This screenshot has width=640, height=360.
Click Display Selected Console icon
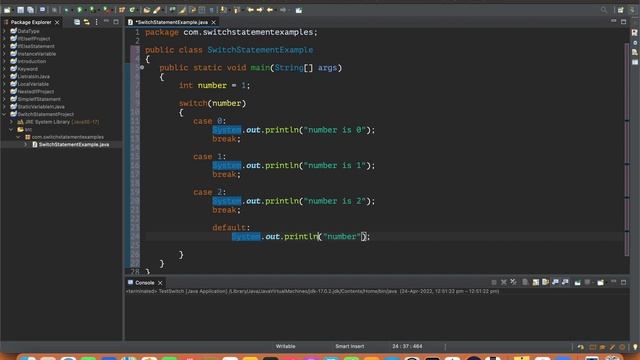[x=587, y=282]
